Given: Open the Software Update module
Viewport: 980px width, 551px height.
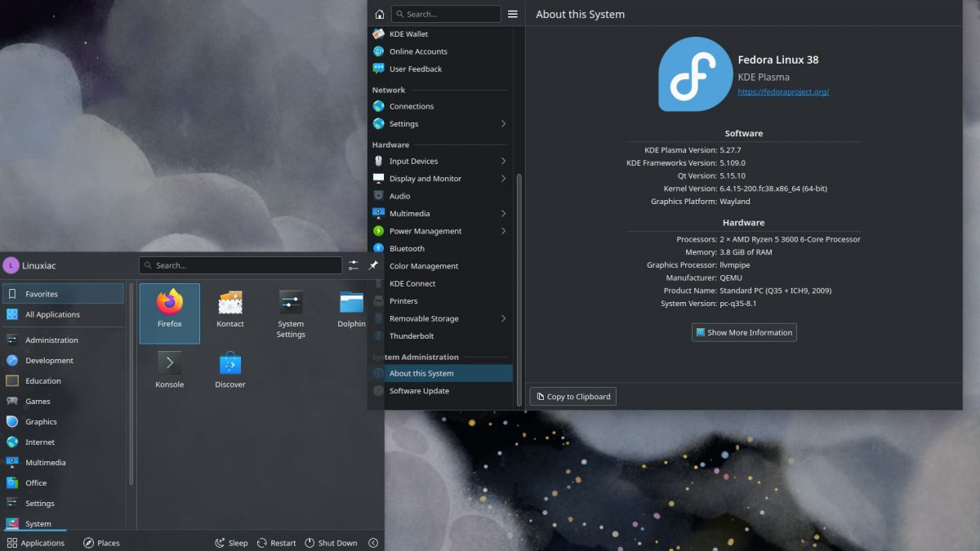Looking at the screenshot, I should pyautogui.click(x=441, y=391).
